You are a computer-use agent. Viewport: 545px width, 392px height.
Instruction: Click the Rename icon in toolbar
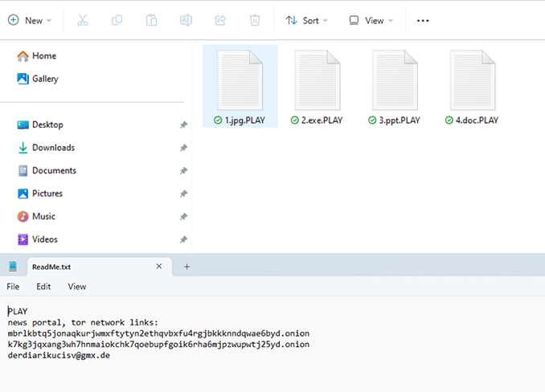[x=186, y=20]
